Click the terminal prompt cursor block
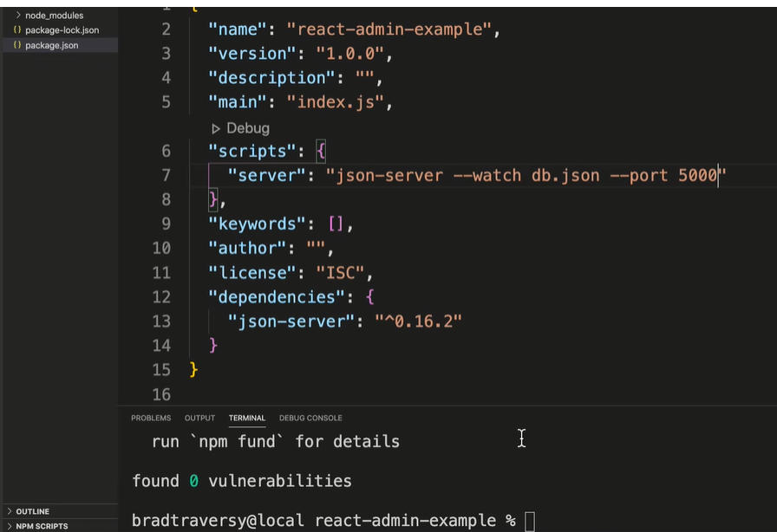This screenshot has width=777, height=532. pos(530,522)
